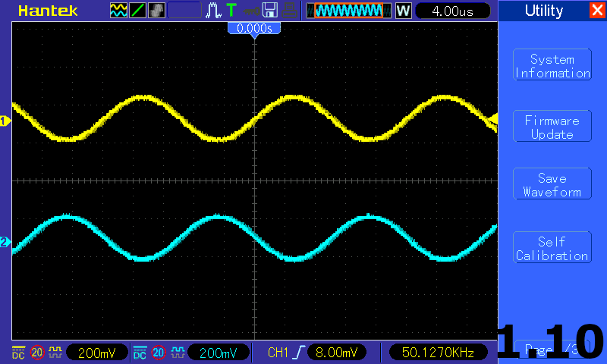The width and height of the screenshot is (607, 364).
Task: Click the waveform memory overview bar
Action: (348, 11)
